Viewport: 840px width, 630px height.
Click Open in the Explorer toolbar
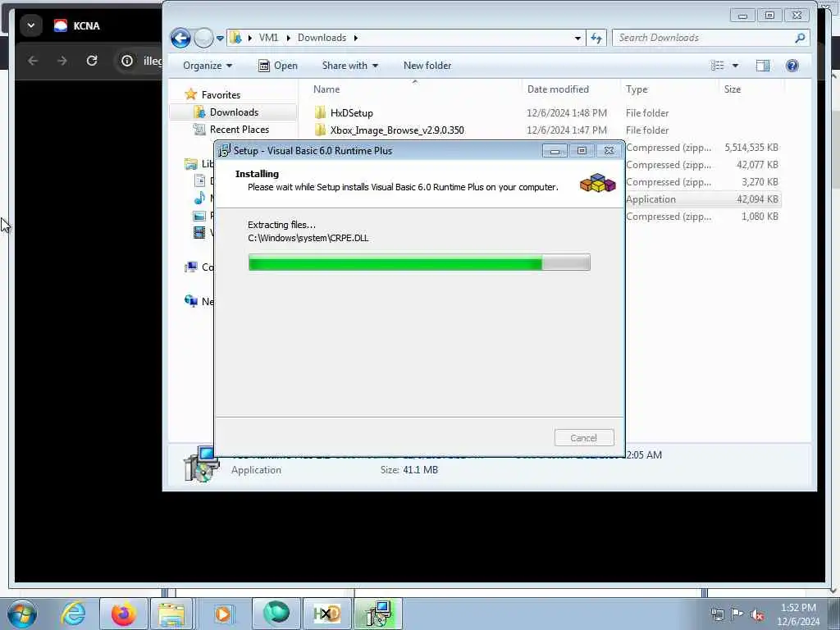(x=278, y=66)
